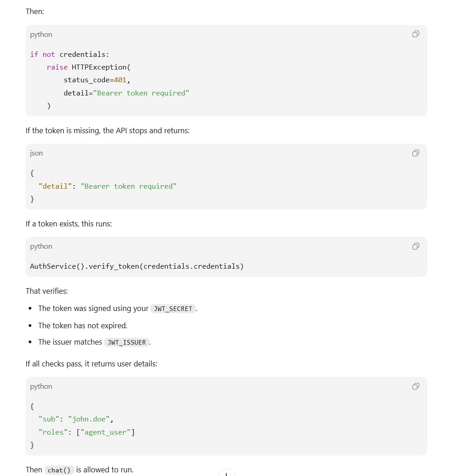This screenshot has width=449, height=476.
Task: Click the 'python' label above user details block
Action: click(41, 386)
